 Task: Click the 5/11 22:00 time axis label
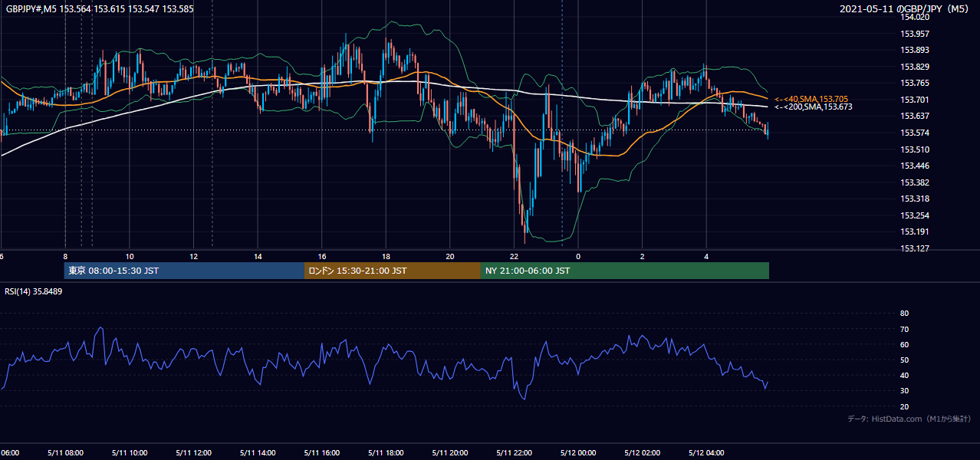click(514, 453)
